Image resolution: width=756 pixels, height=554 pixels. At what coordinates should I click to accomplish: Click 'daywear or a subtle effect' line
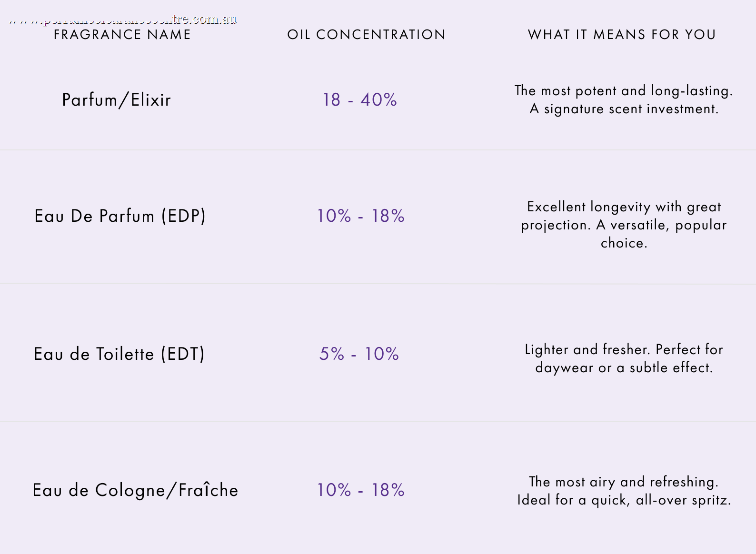tap(624, 368)
